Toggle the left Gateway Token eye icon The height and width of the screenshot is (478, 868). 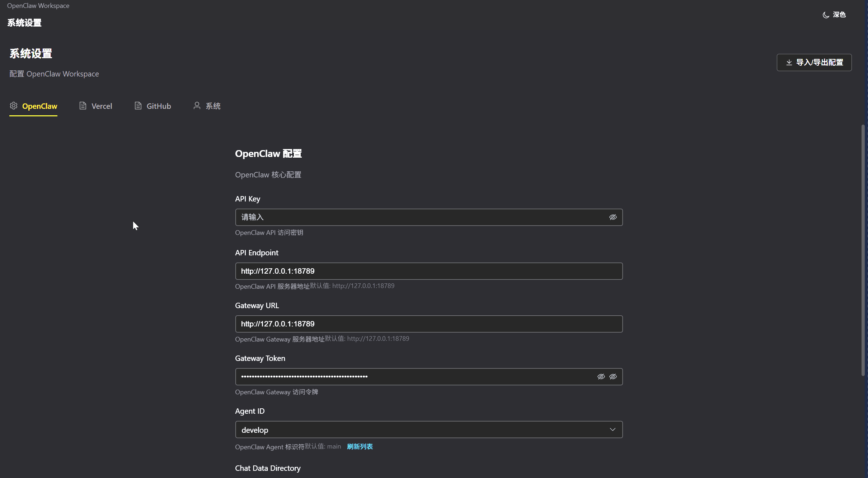[601, 377]
